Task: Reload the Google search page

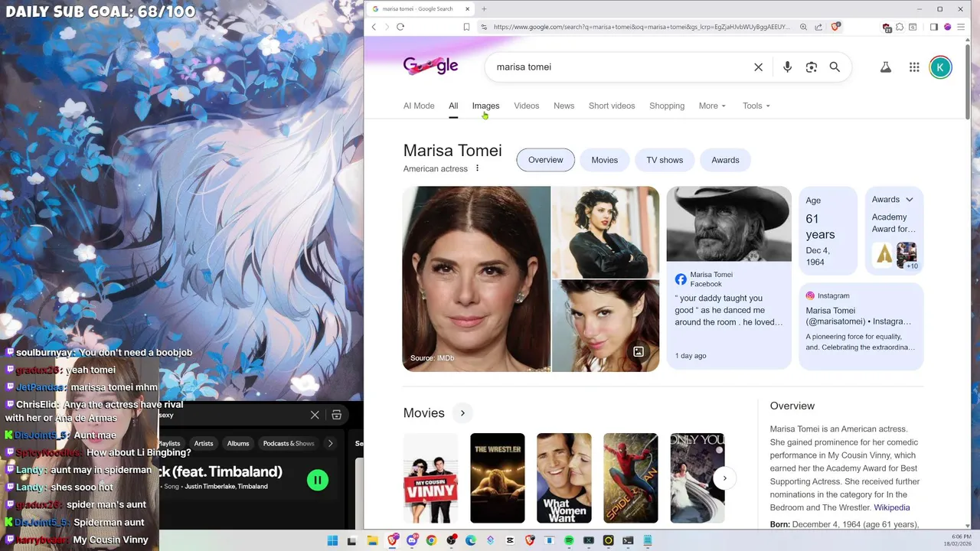Action: 400,27
